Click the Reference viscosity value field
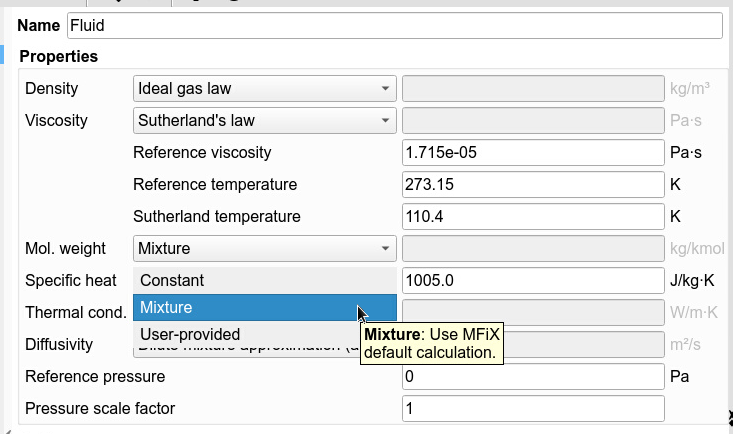This screenshot has width=733, height=434. click(x=532, y=153)
